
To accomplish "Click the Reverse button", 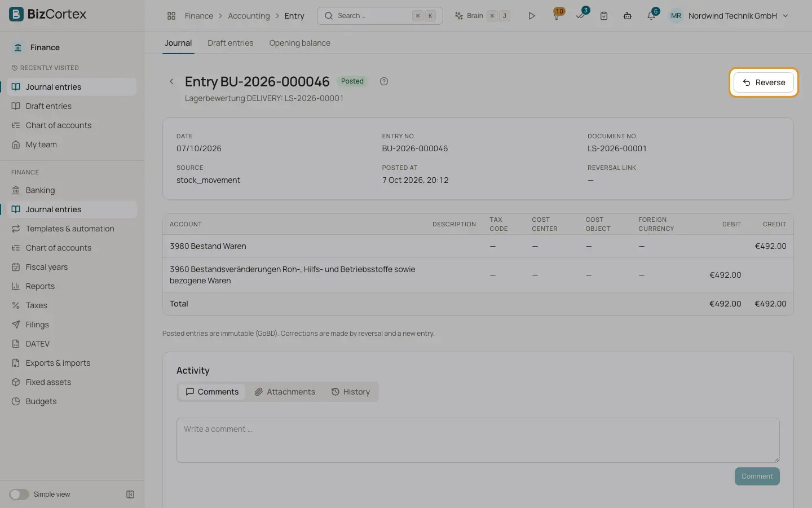I will pos(764,82).
